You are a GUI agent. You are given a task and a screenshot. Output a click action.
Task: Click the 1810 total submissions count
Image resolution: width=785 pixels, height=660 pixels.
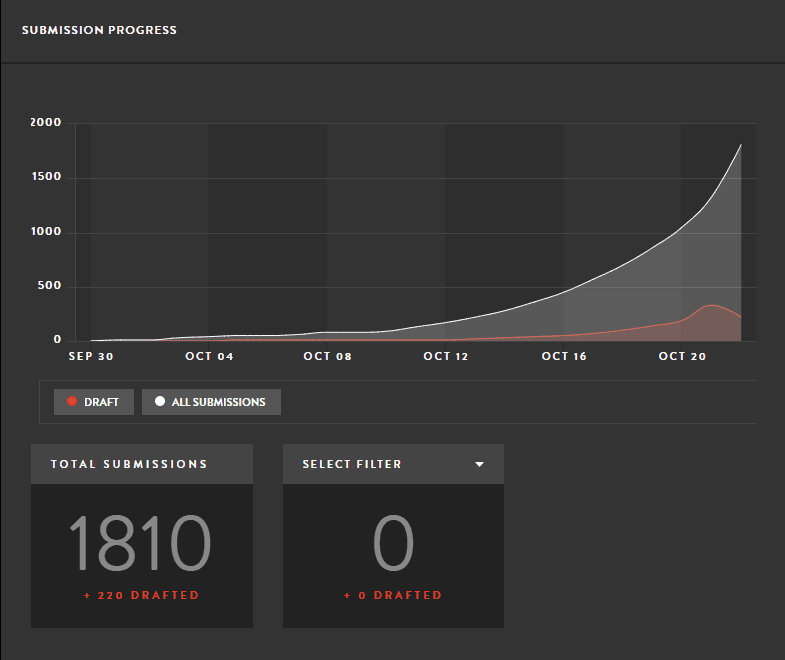click(x=140, y=544)
